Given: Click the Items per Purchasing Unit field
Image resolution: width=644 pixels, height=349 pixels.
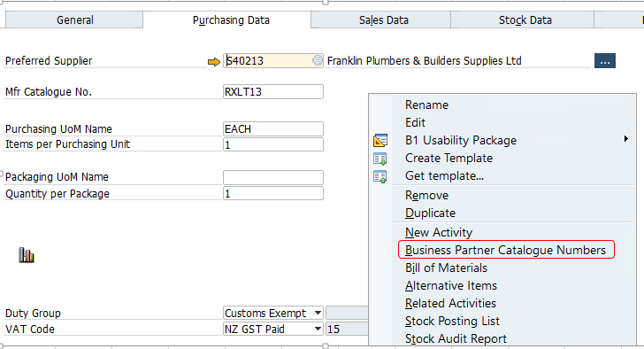Looking at the screenshot, I should pyautogui.click(x=273, y=144).
